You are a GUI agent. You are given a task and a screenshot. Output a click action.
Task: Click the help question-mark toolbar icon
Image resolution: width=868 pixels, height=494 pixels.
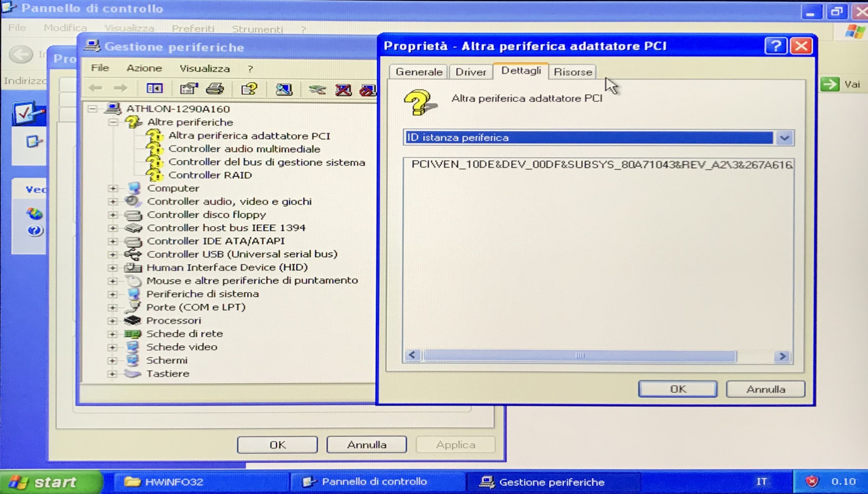[249, 89]
